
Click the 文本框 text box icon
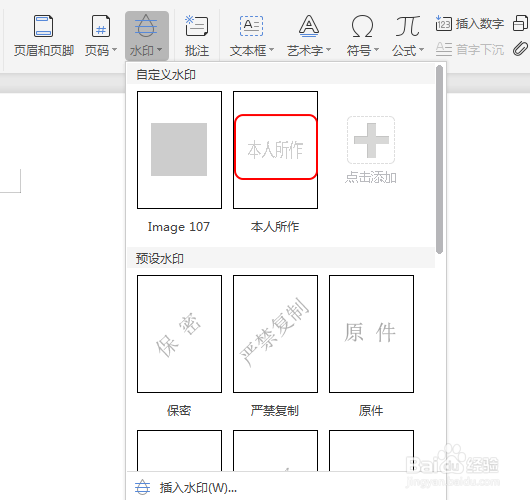tap(251, 26)
